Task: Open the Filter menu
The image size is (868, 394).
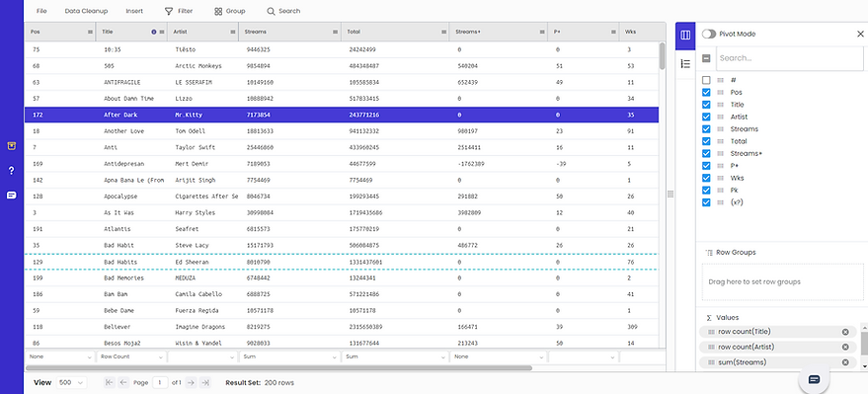Action: point(179,11)
